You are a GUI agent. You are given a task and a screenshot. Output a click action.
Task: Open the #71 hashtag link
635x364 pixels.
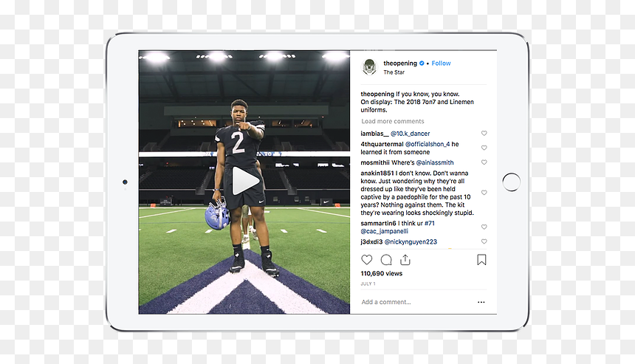click(x=429, y=223)
